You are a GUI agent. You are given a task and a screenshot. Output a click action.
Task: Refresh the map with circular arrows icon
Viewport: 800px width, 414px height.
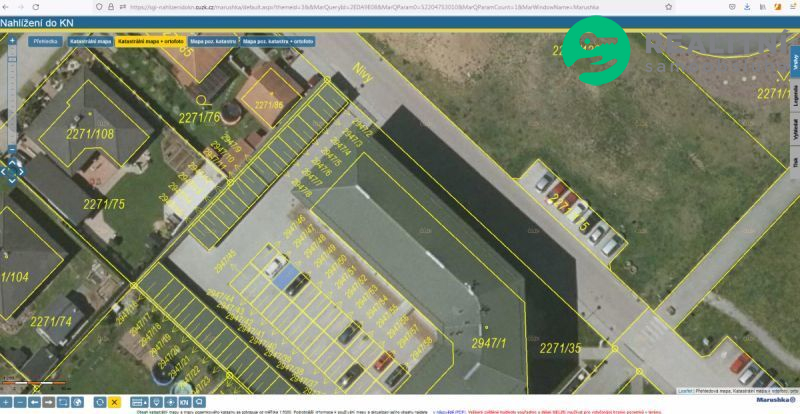100,402
